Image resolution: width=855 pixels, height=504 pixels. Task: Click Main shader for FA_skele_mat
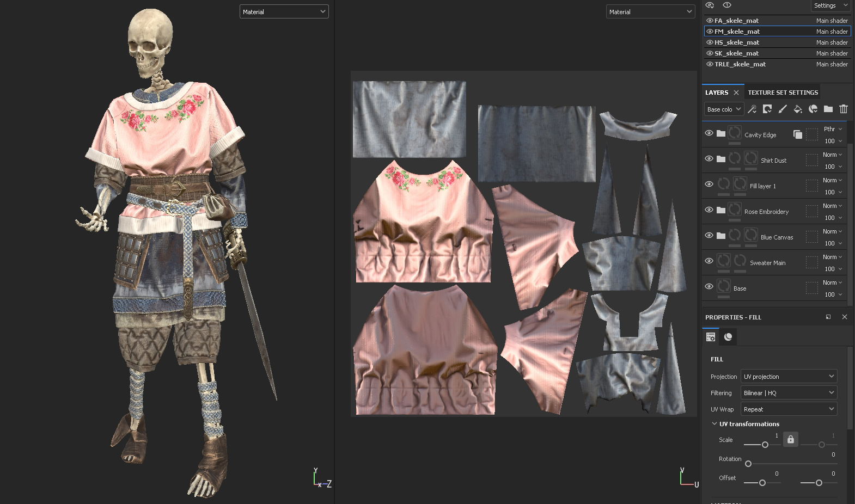tap(832, 21)
